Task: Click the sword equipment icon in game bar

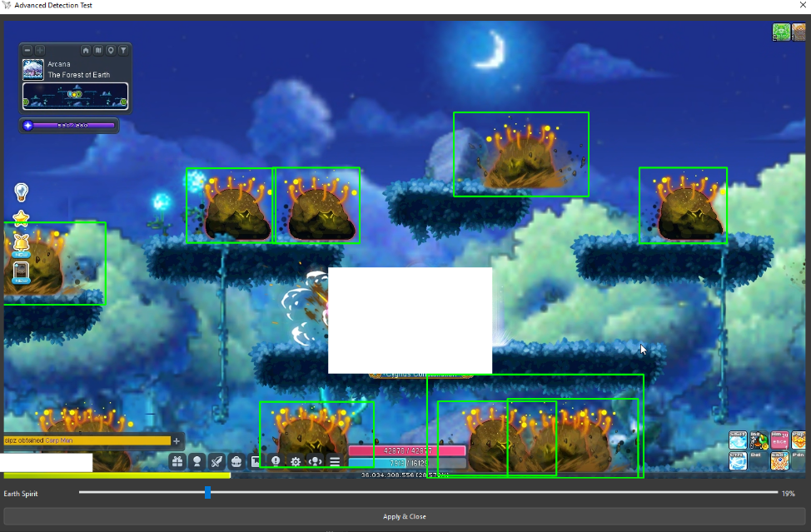Action: pyautogui.click(x=216, y=460)
